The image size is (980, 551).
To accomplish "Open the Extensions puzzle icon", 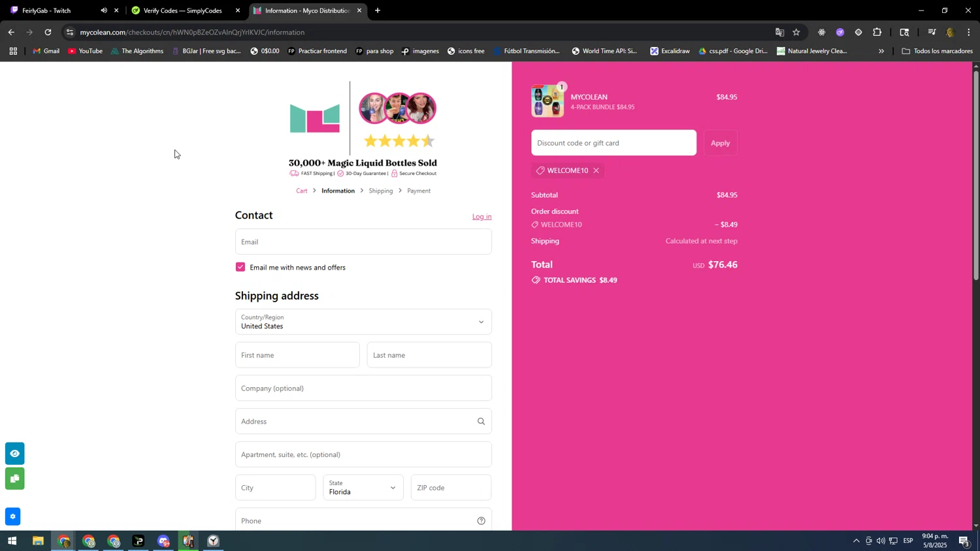I will (877, 32).
